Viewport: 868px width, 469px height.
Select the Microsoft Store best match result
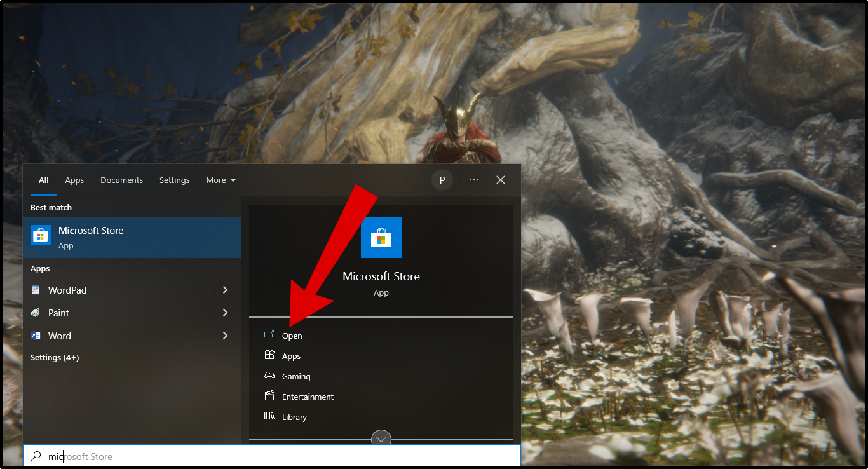pos(132,238)
